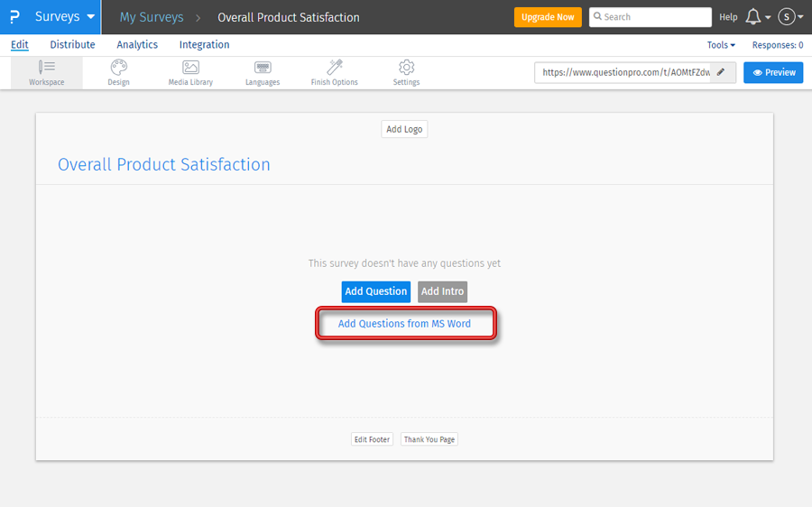Click the QuestionPro P logo icon
Screen dimensions: 812x507
coord(14,17)
